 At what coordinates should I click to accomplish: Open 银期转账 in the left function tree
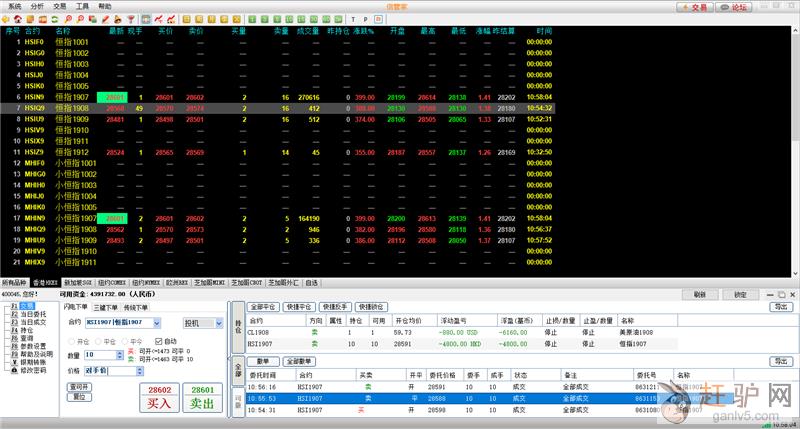[x=34, y=362]
